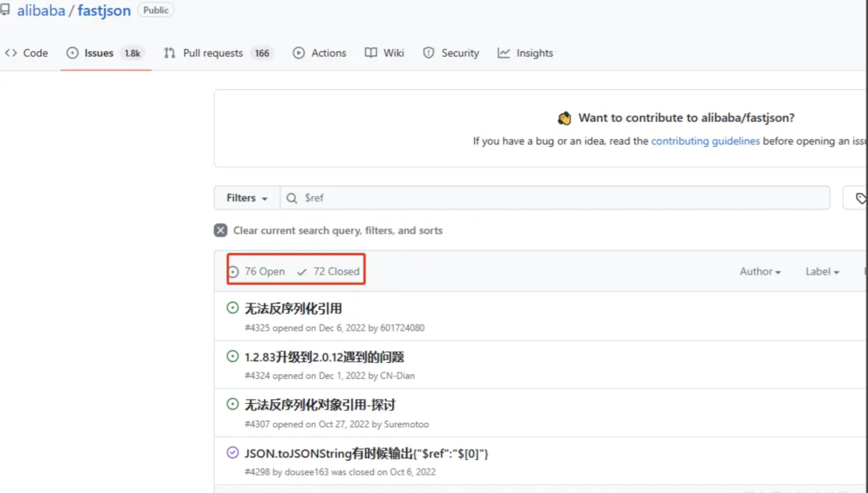Click closed-issue icon for issue #4298
868x493 pixels.
[232, 453]
